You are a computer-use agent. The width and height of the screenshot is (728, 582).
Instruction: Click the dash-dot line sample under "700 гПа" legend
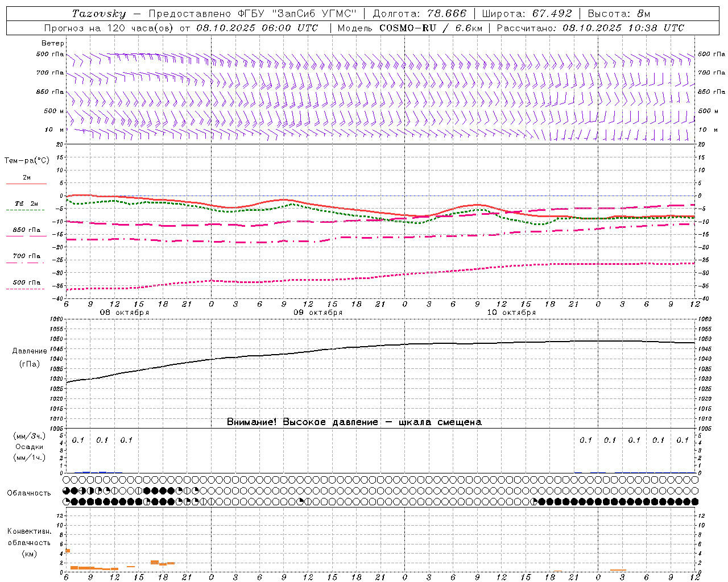(26, 263)
